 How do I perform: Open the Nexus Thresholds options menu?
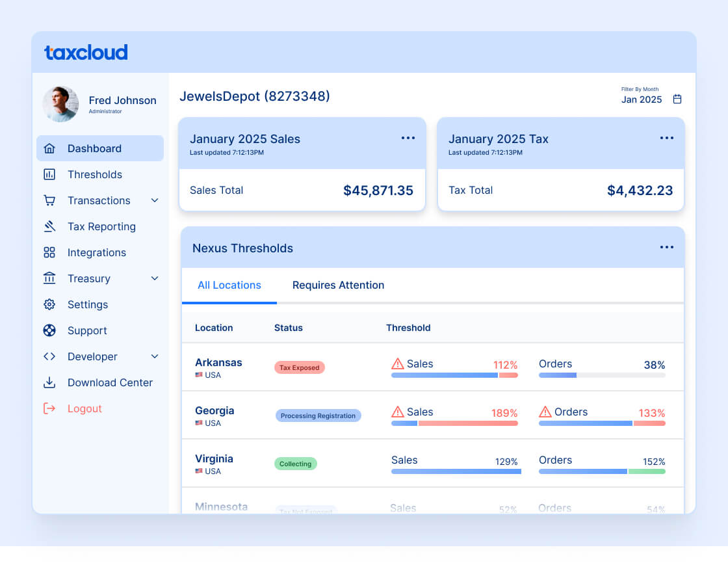tap(667, 247)
